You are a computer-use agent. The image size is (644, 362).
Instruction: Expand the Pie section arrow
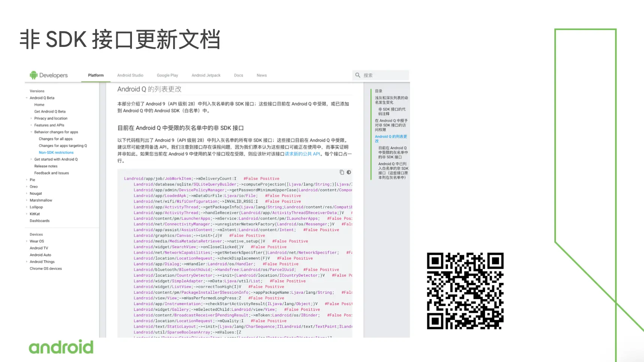(27, 180)
